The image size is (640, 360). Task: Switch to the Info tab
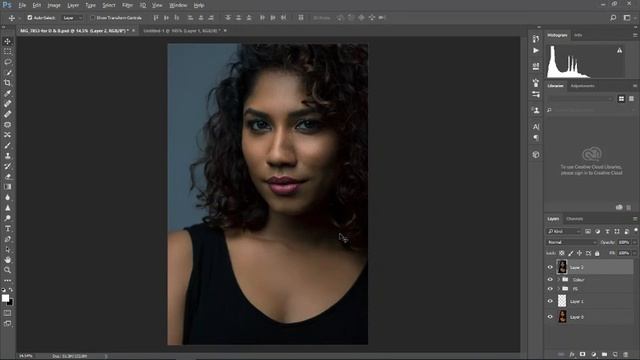[x=578, y=36]
